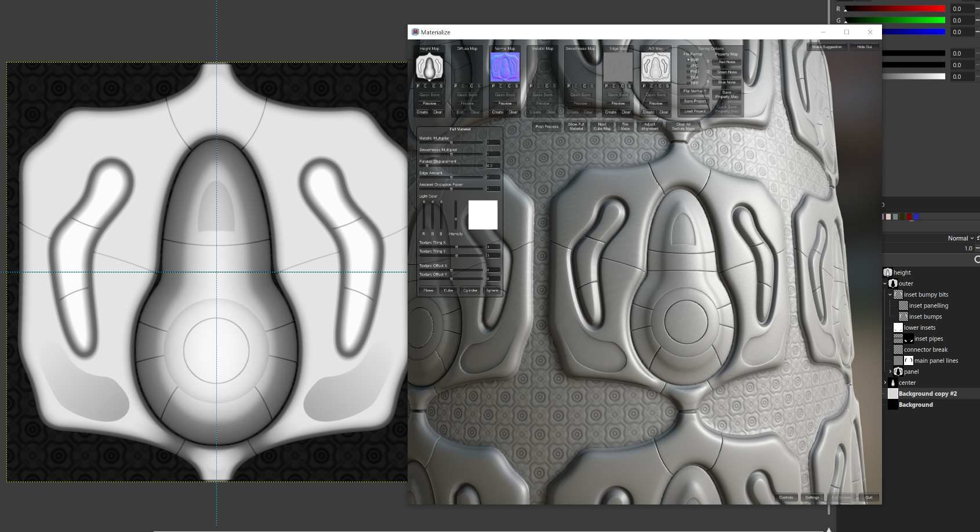Select TGA file format radio button
Image resolution: width=980 pixels, height=532 pixels.
pos(688,77)
